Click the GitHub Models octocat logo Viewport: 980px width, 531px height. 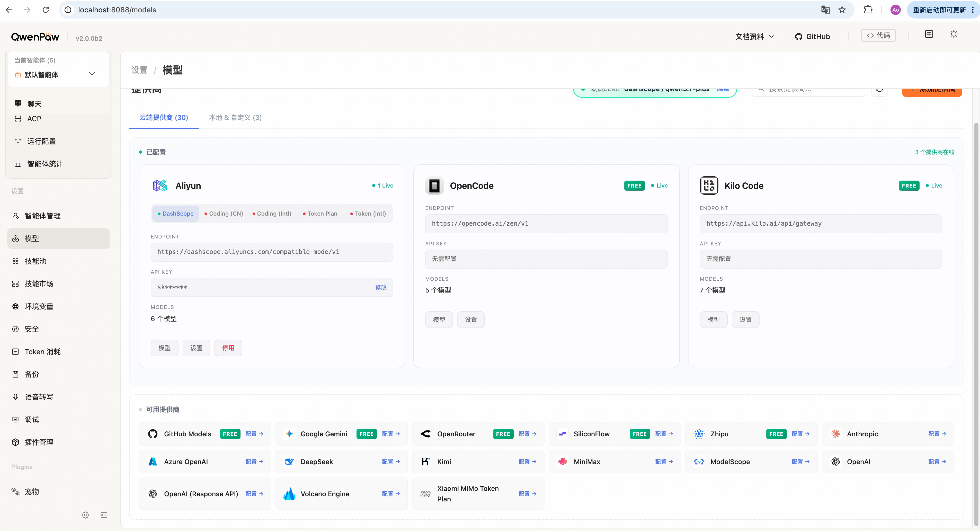tap(153, 434)
